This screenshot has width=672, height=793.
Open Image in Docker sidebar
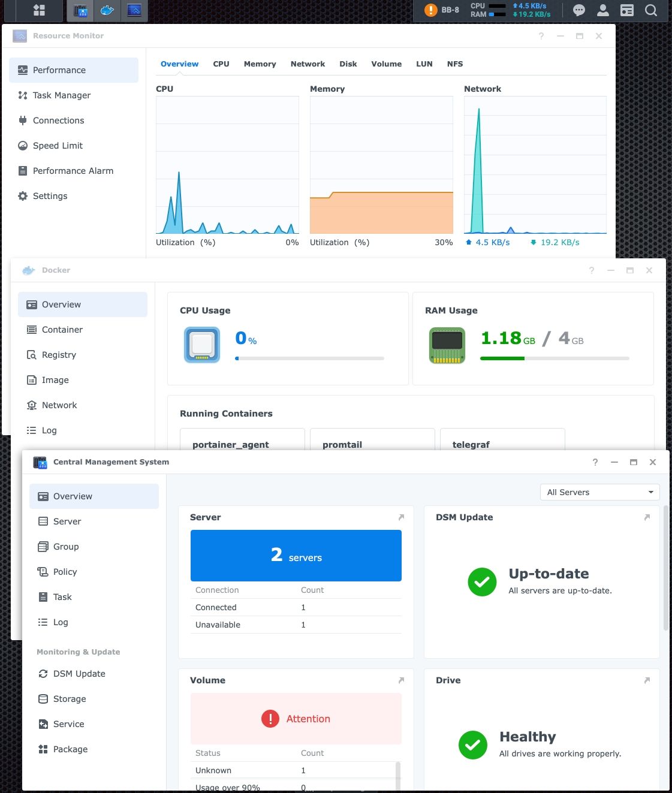(x=83, y=380)
